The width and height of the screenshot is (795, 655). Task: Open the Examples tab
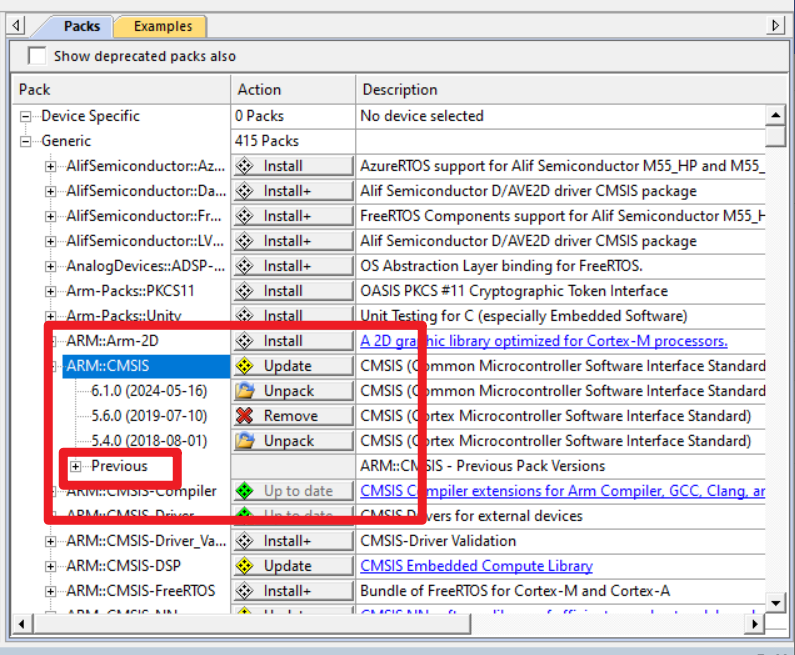click(x=162, y=26)
